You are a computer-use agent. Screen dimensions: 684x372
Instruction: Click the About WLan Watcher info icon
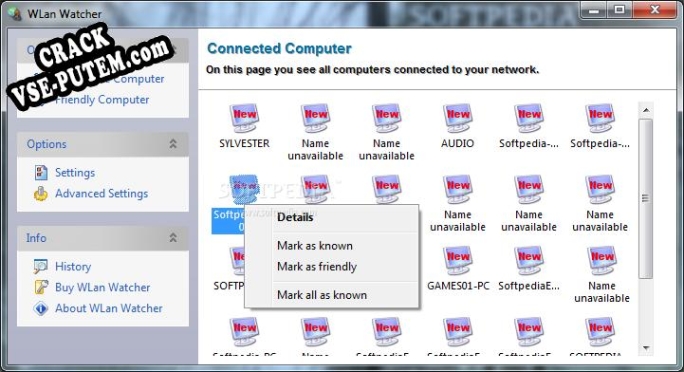coord(41,308)
